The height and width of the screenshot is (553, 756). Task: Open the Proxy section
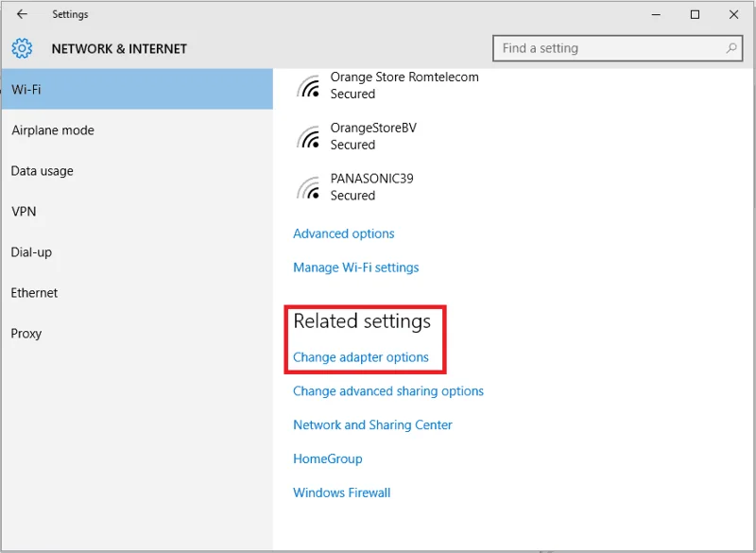(x=137, y=333)
